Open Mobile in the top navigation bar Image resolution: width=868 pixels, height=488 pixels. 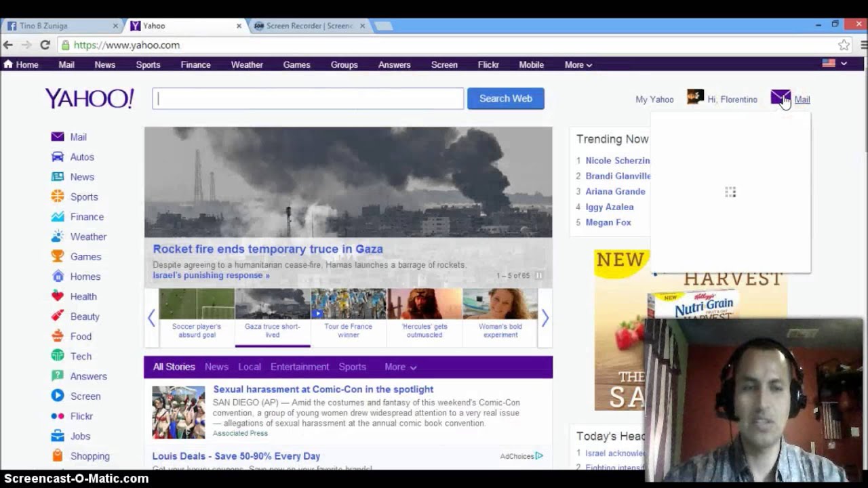tap(531, 65)
